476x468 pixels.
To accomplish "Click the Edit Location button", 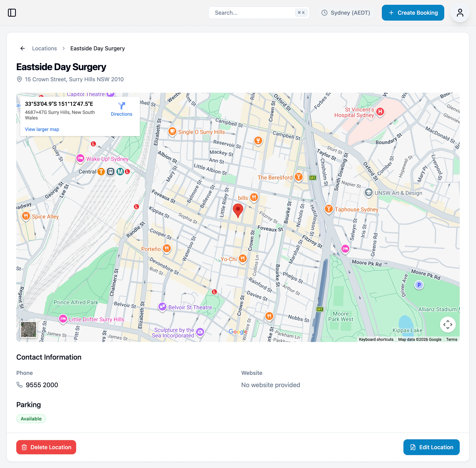I will point(431,447).
